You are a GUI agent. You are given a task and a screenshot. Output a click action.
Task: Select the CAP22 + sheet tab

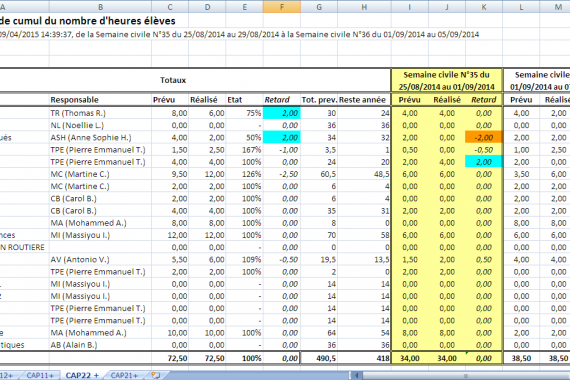pyautogui.click(x=82, y=375)
